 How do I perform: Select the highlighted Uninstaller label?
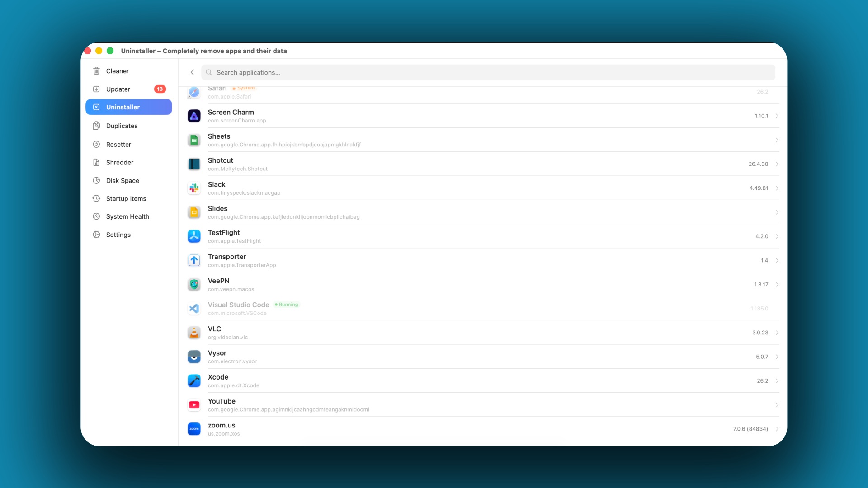click(123, 107)
